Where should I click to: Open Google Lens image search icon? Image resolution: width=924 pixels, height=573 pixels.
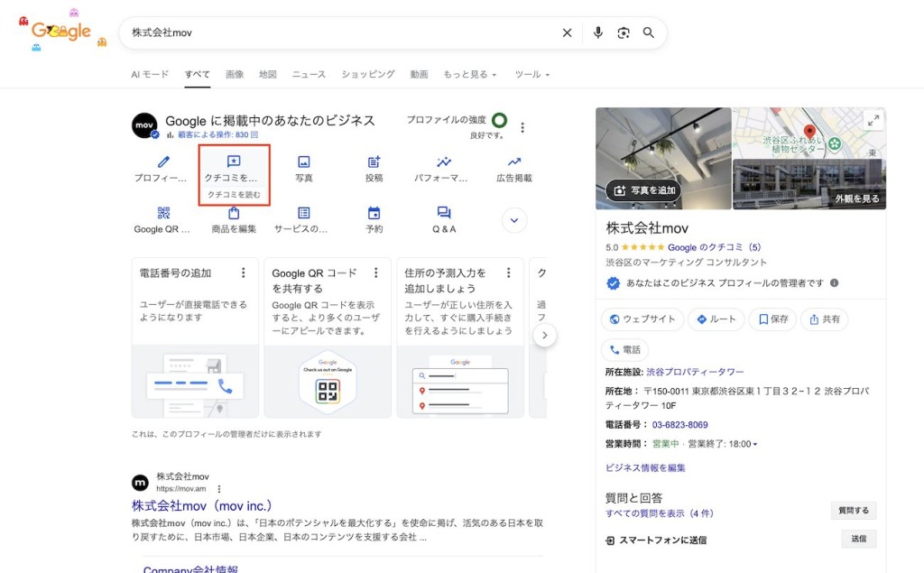pyautogui.click(x=623, y=32)
